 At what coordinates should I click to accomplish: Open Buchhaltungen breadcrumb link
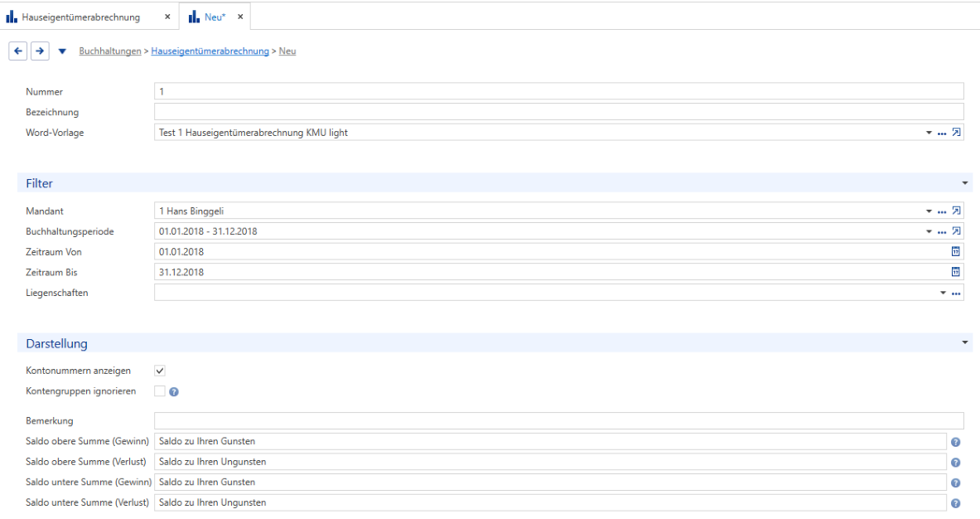(x=110, y=51)
